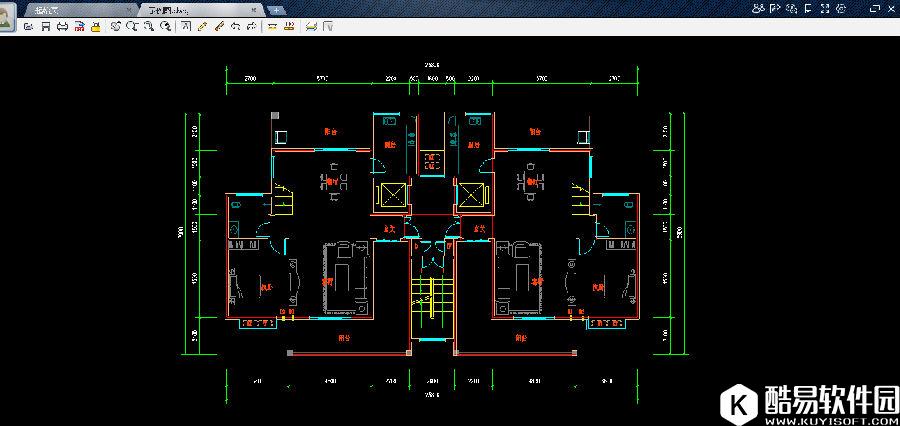This screenshot has height=426, width=900.
Task: Click the save diskette icon
Action: tap(46, 26)
